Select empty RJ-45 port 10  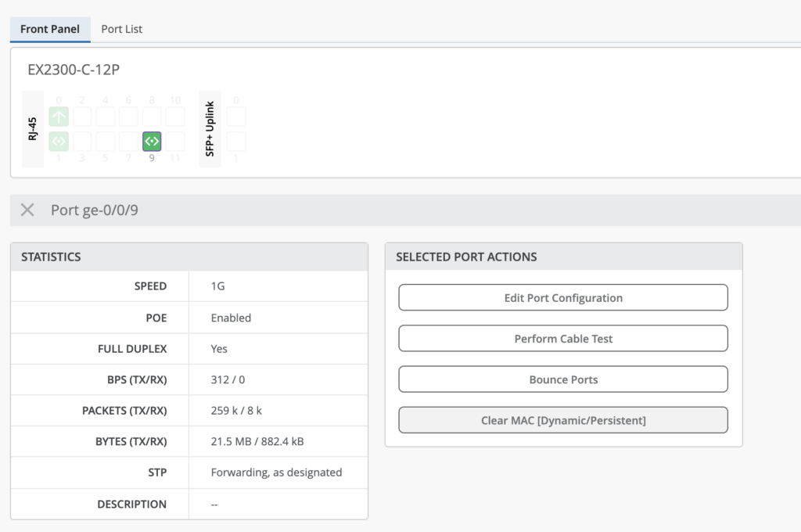coord(175,117)
